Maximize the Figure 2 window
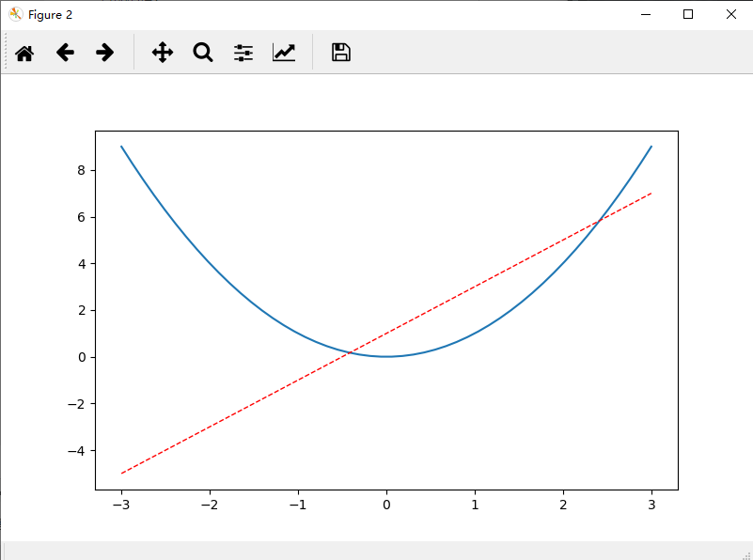Image resolution: width=753 pixels, height=560 pixels. pyautogui.click(x=688, y=14)
